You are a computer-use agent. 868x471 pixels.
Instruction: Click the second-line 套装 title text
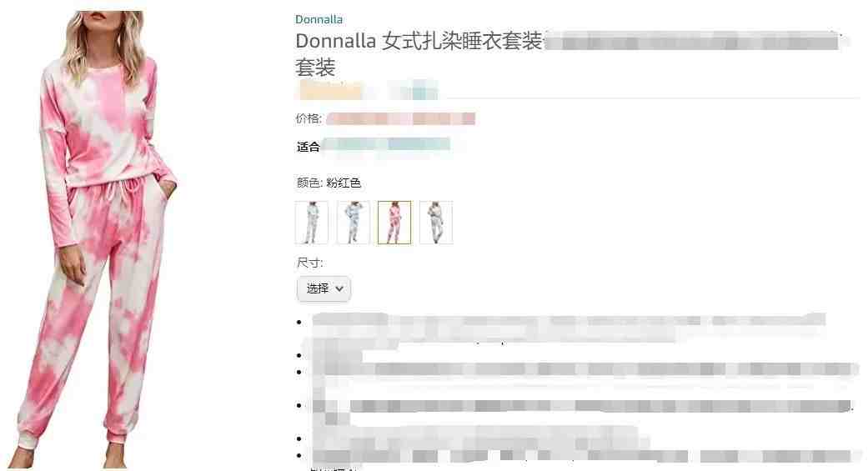tap(315, 68)
